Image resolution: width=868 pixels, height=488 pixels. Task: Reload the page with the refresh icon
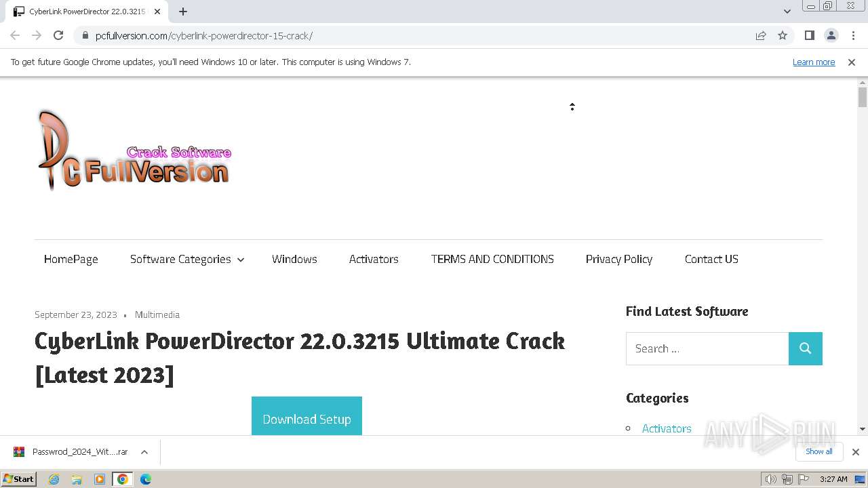tap(58, 35)
